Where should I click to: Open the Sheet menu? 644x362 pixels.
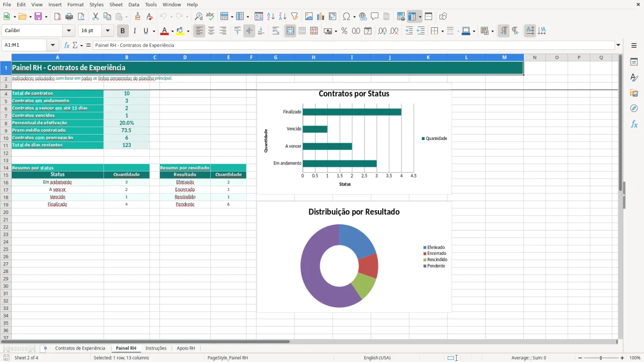click(x=116, y=4)
